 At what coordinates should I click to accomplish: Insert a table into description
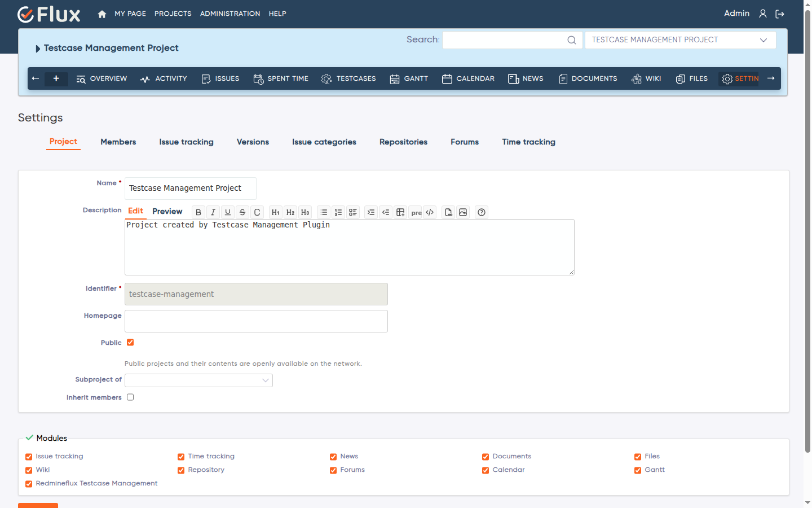click(x=400, y=212)
